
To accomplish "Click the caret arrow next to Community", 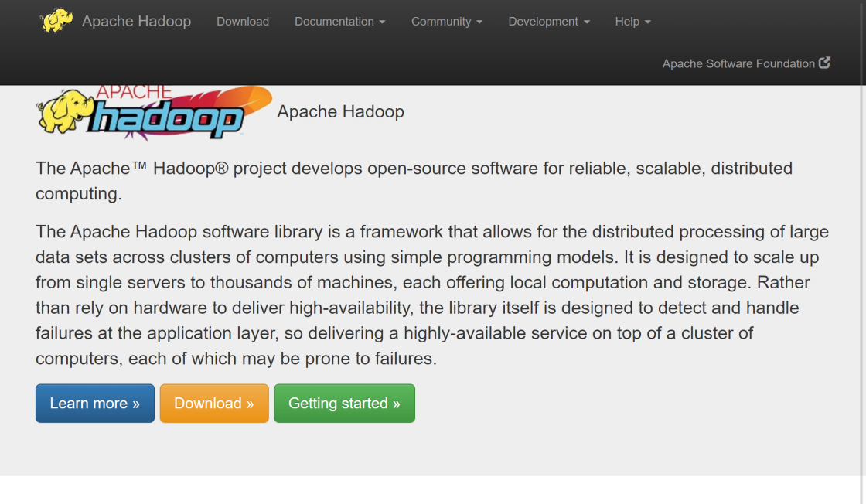I will click(479, 22).
